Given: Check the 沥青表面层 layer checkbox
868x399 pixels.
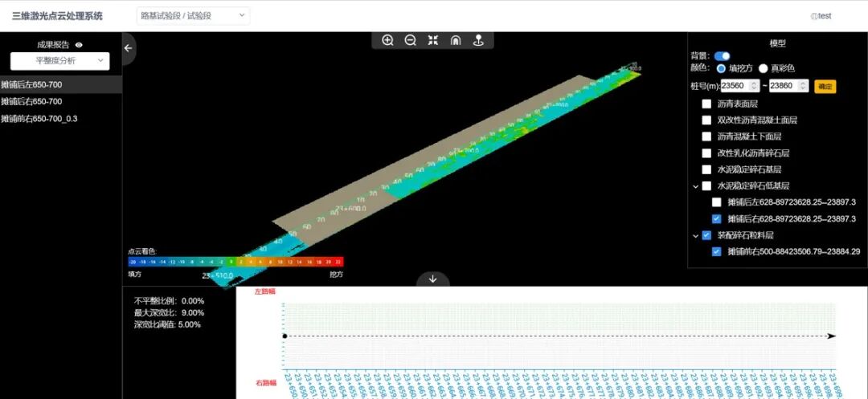Looking at the screenshot, I should coord(706,104).
